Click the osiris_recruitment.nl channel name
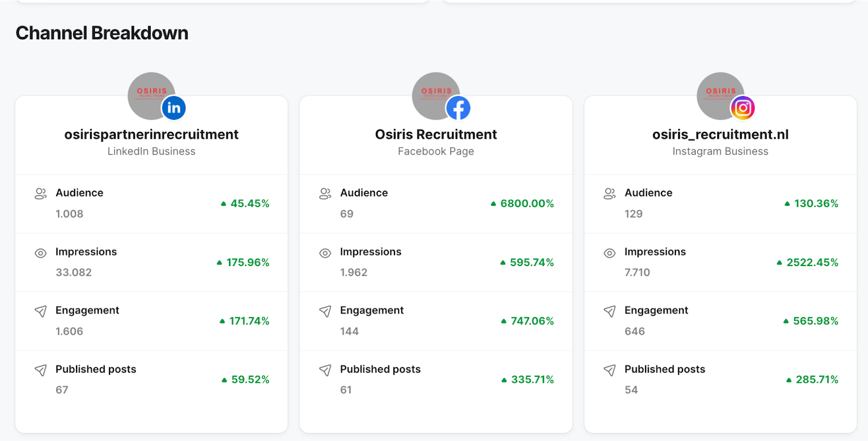This screenshot has height=441, width=868. tap(720, 134)
